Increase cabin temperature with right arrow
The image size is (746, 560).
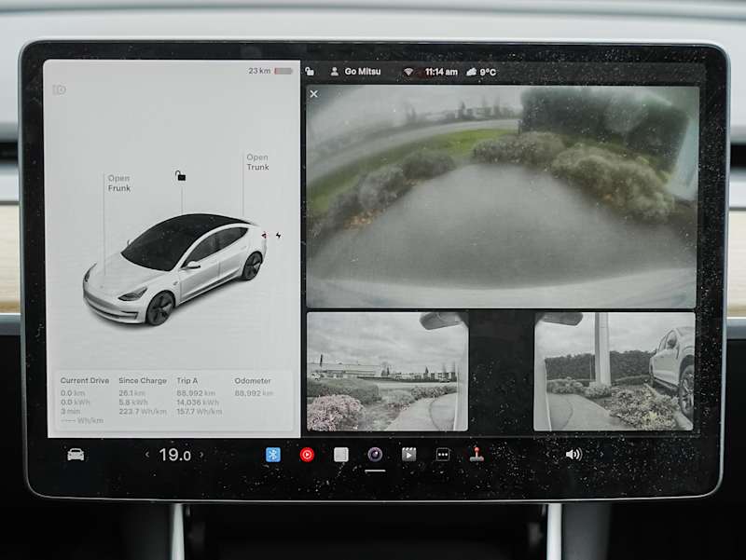[x=201, y=455]
